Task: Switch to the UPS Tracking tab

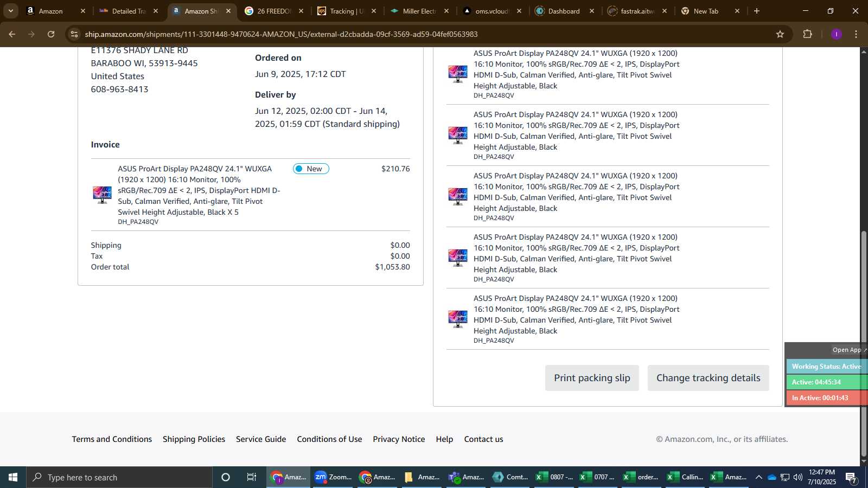Action: tap(347, 11)
